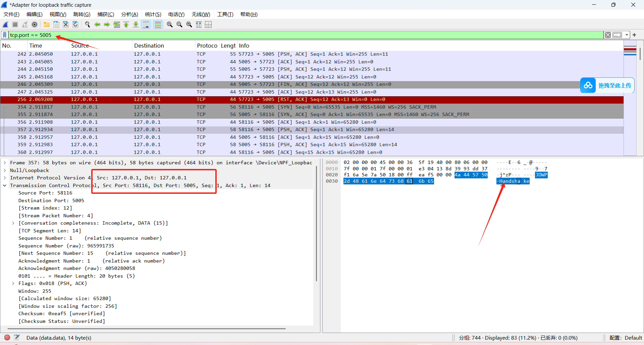644x345 pixels.
Task: Toggle packet list colorization button
Action: point(158,24)
